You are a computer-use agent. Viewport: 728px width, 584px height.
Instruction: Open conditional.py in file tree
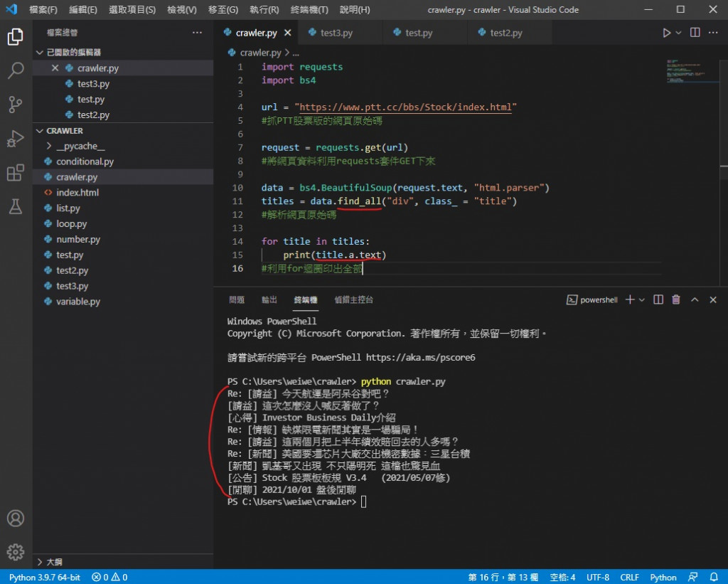tap(123, 161)
